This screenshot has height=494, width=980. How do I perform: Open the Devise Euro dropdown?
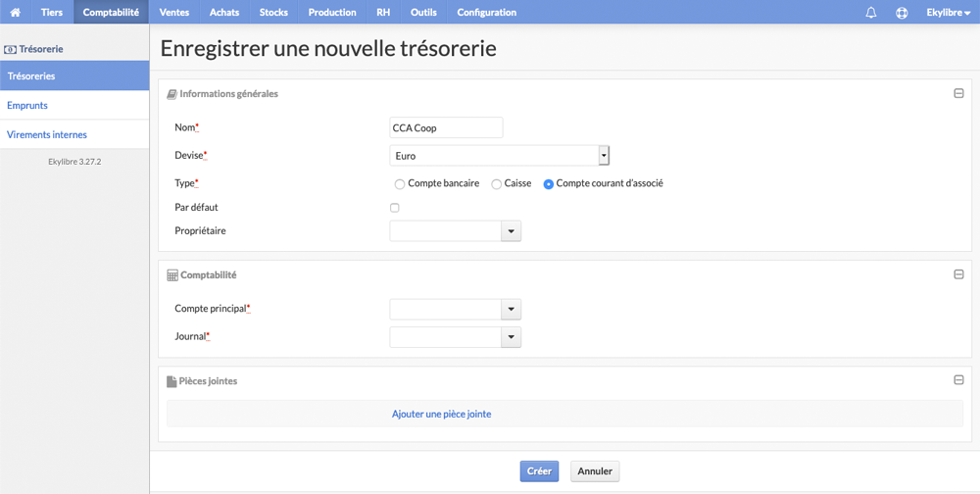(499, 156)
